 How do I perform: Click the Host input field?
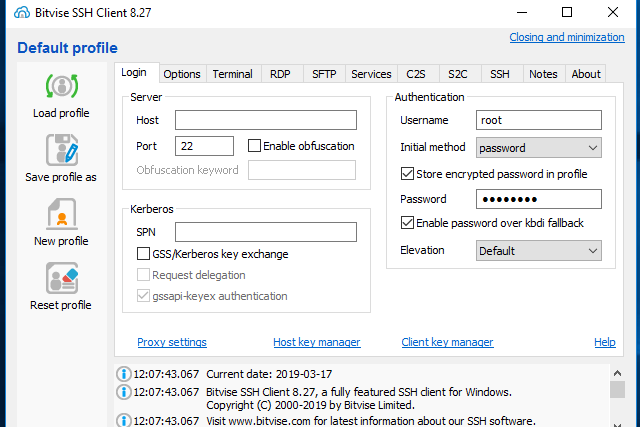(x=266, y=120)
